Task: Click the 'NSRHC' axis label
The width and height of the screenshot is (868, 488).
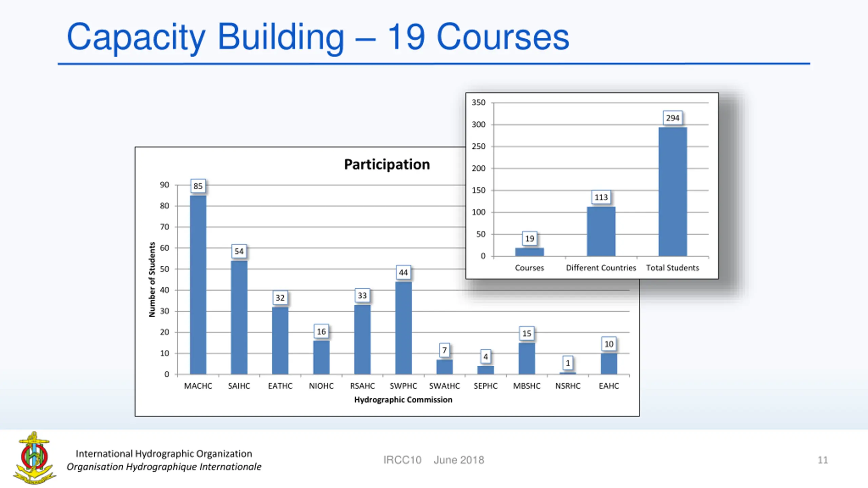Action: [568, 386]
